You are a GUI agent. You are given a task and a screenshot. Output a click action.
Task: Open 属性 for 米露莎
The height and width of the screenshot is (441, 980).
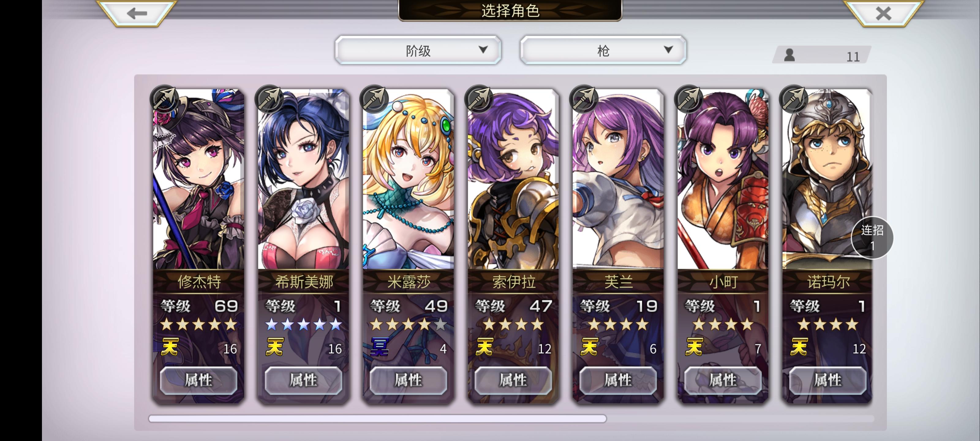click(408, 380)
